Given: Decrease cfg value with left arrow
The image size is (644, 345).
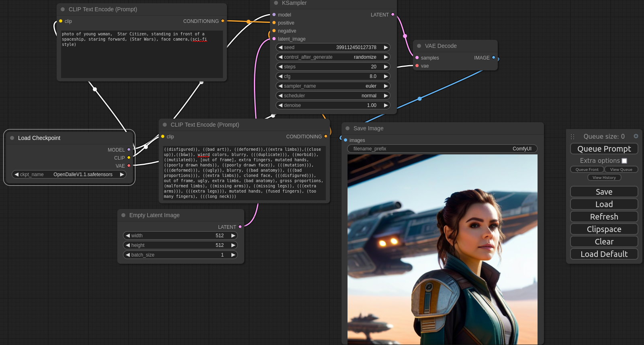Looking at the screenshot, I should (280, 76).
